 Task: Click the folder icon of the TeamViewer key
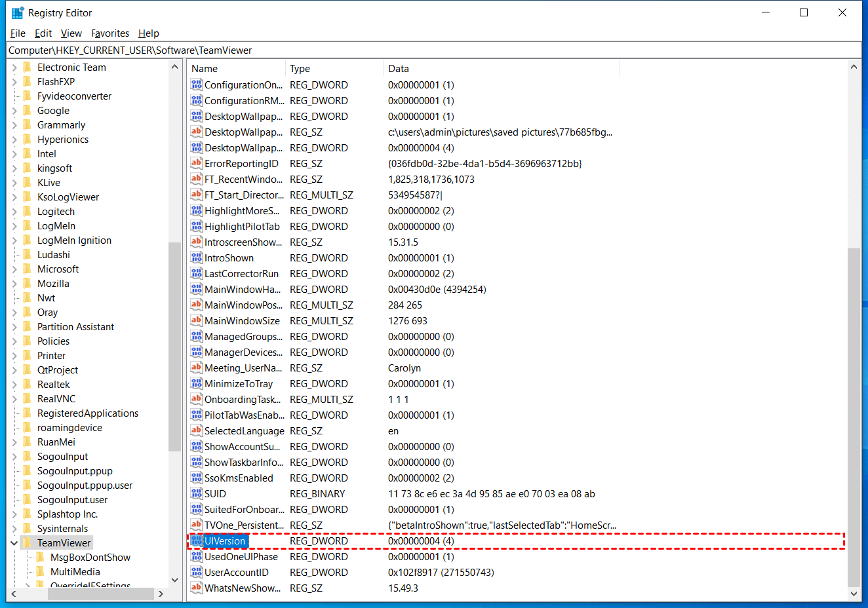(x=27, y=542)
